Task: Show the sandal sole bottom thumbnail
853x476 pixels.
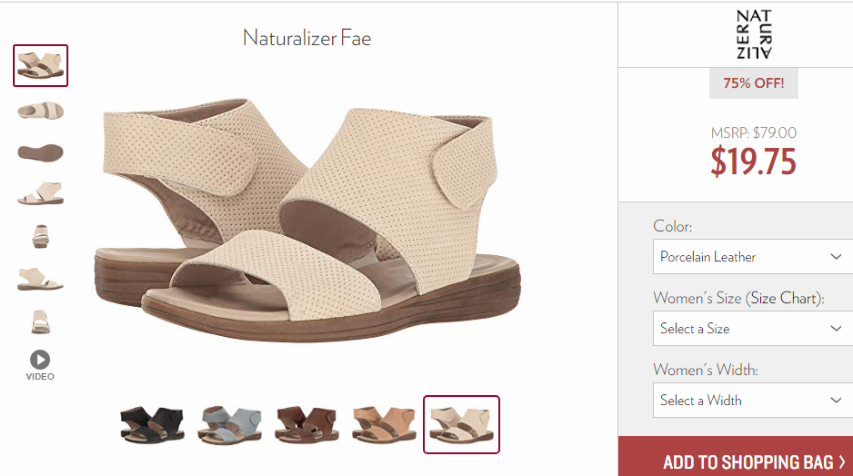Action: pyautogui.click(x=40, y=152)
